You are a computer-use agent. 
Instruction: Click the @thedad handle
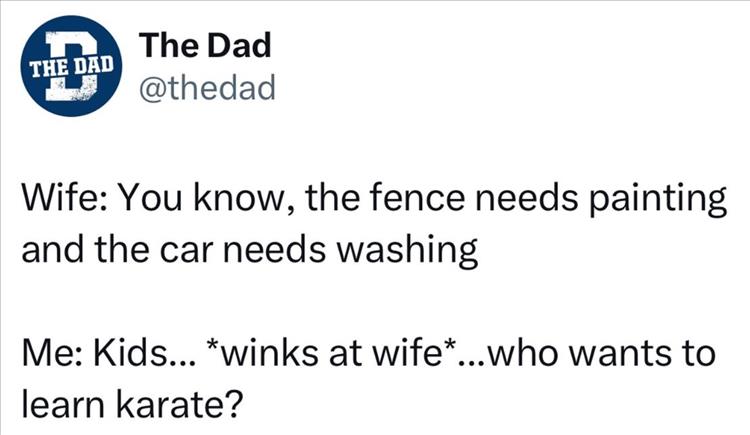click(206, 91)
